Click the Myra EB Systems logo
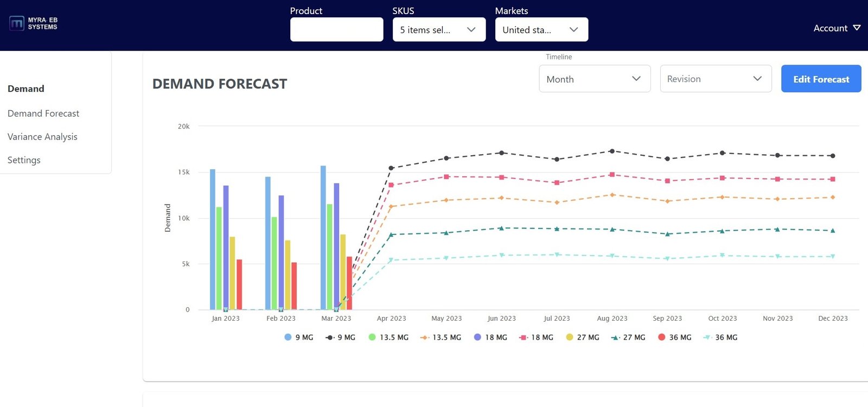868x407 pixels. (33, 23)
